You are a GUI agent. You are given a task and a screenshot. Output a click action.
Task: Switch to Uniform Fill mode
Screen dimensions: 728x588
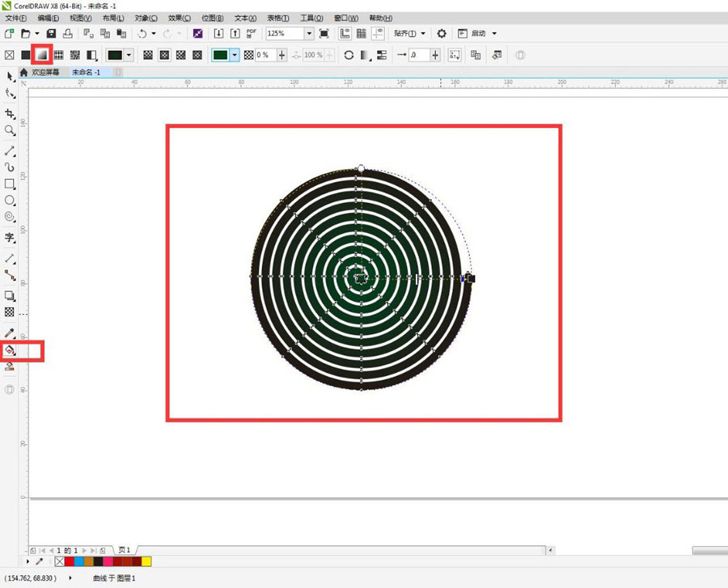(x=25, y=55)
